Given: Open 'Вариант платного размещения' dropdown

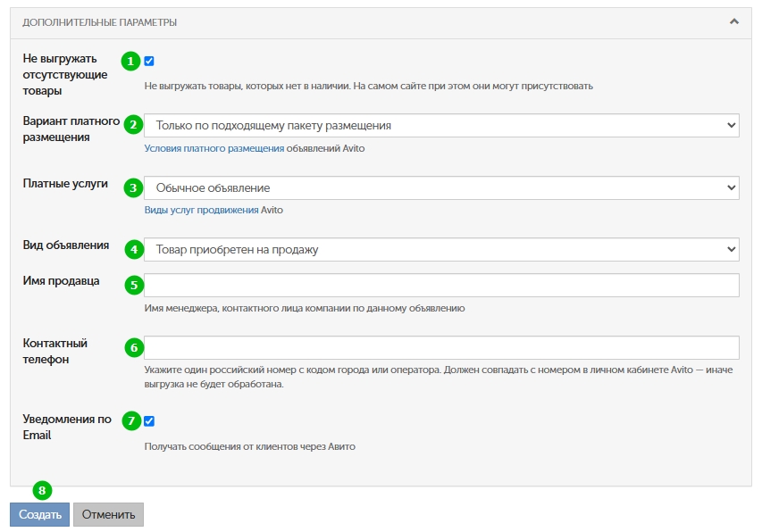Looking at the screenshot, I should 441,125.
